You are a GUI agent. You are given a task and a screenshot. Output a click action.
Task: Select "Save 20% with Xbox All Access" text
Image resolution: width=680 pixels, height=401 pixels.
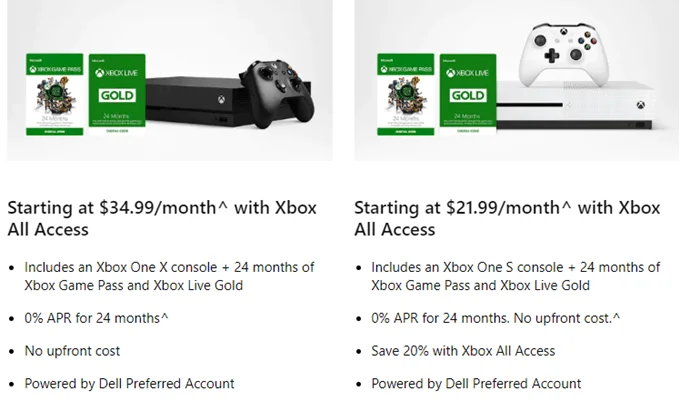[463, 351]
